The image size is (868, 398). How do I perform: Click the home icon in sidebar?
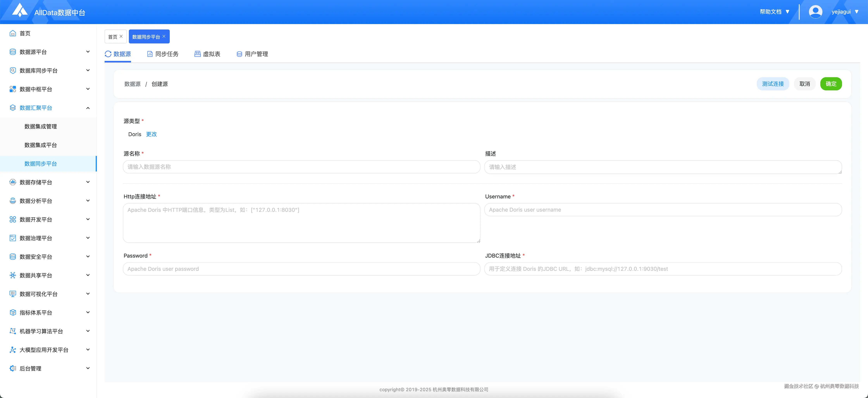tap(13, 33)
